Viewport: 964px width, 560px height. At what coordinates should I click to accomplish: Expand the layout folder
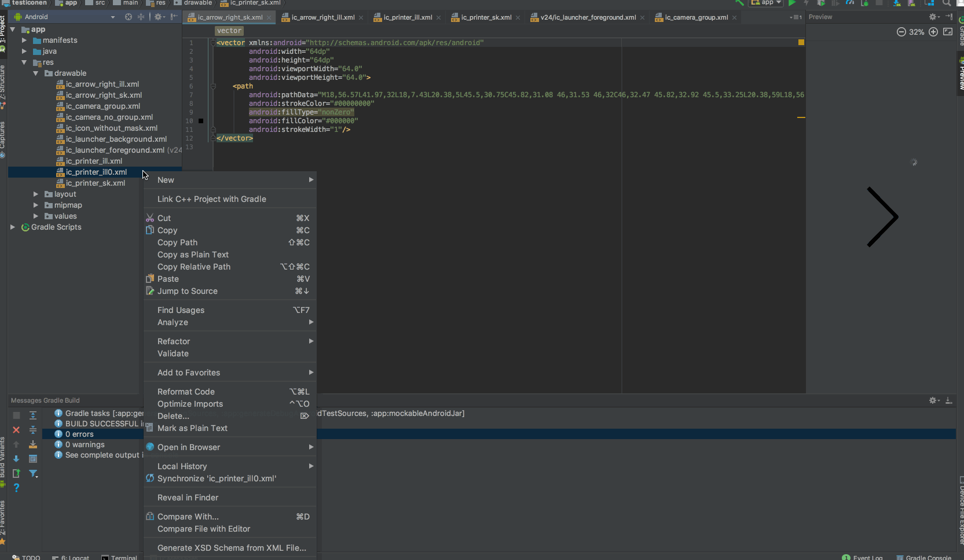pyautogui.click(x=36, y=194)
